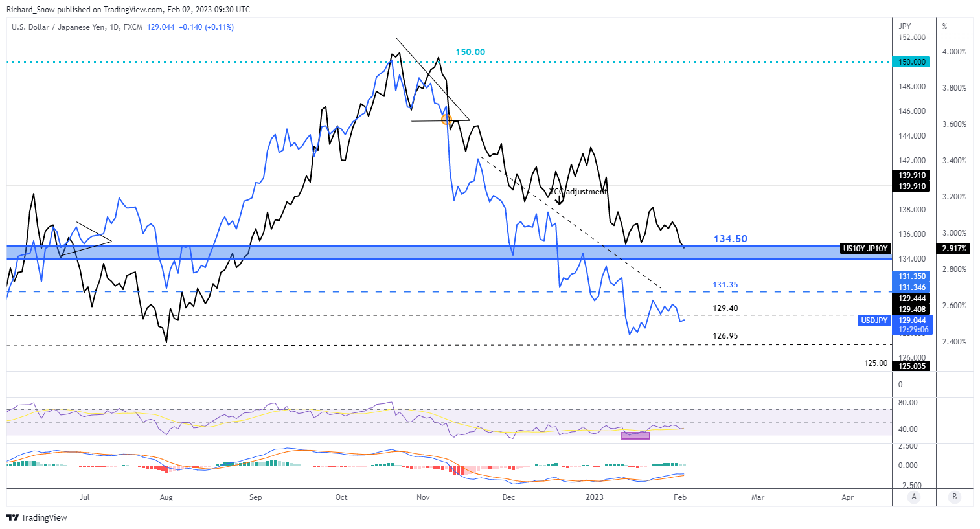Select the 2023 label on the time axis

pyautogui.click(x=594, y=497)
